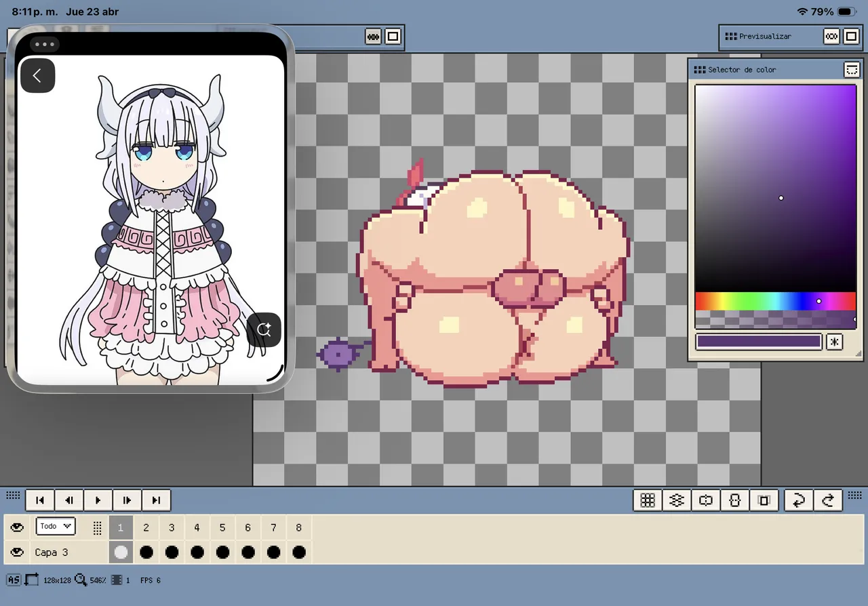The image size is (868, 606).
Task: Click the checkered alpha opacity slider
Action: tap(776, 319)
